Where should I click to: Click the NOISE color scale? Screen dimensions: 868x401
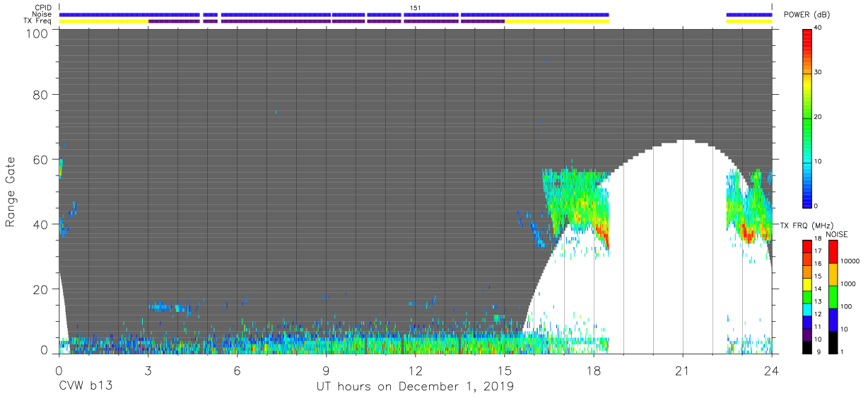(832, 296)
